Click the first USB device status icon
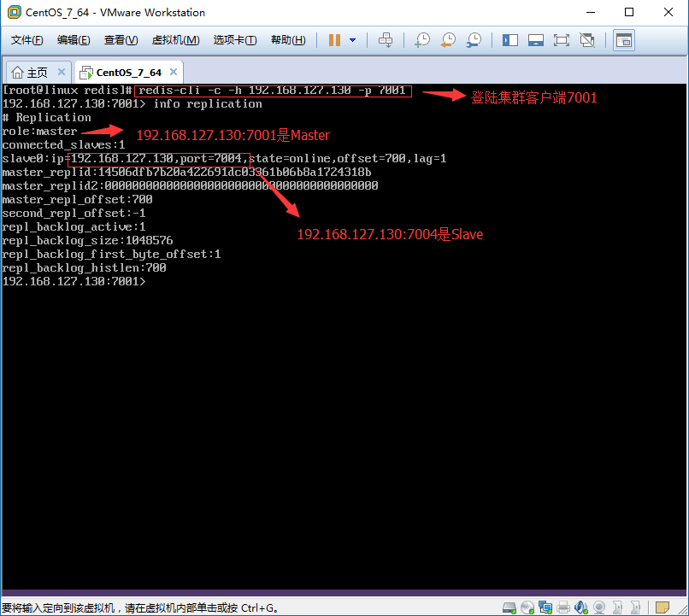689x616 pixels. [617, 607]
